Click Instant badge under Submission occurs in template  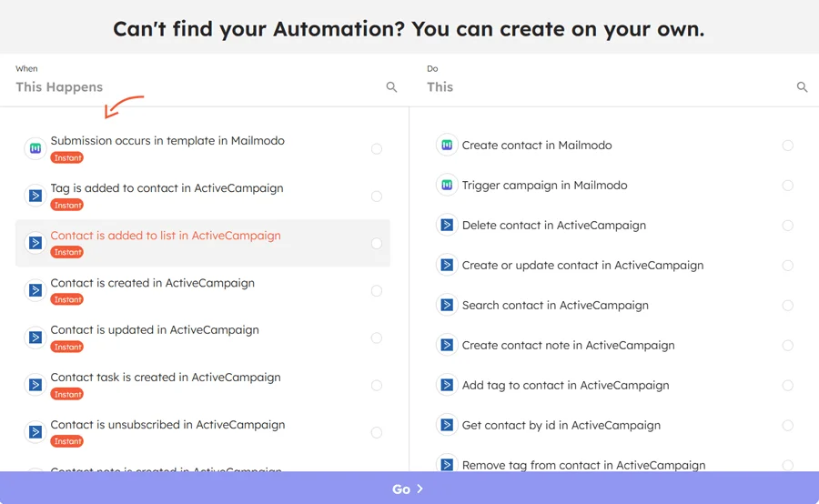(x=66, y=157)
